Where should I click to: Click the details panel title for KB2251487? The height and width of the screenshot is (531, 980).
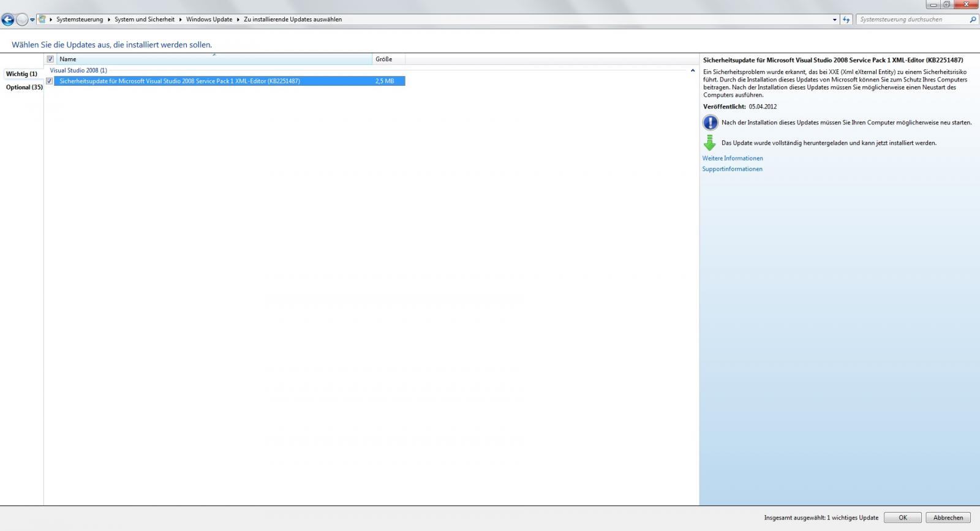pyautogui.click(x=833, y=60)
